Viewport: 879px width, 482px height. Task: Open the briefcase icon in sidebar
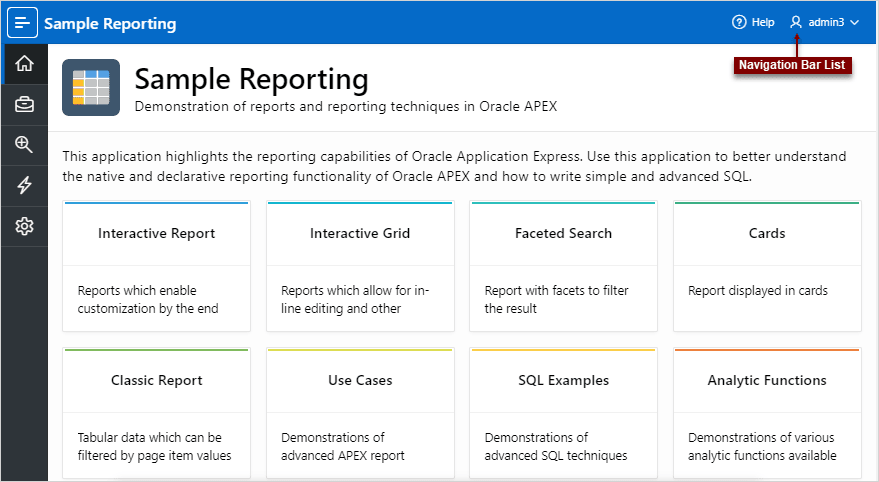[x=24, y=104]
